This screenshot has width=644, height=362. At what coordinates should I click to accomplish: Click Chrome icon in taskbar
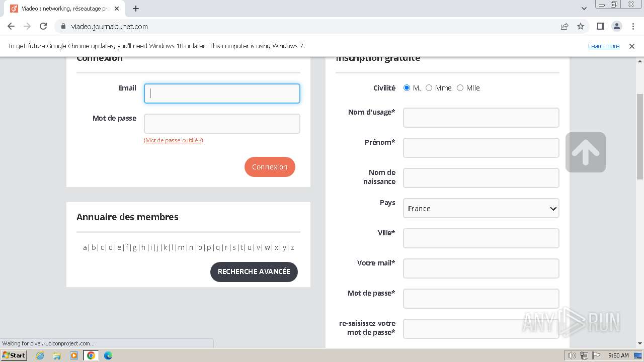[91, 355]
